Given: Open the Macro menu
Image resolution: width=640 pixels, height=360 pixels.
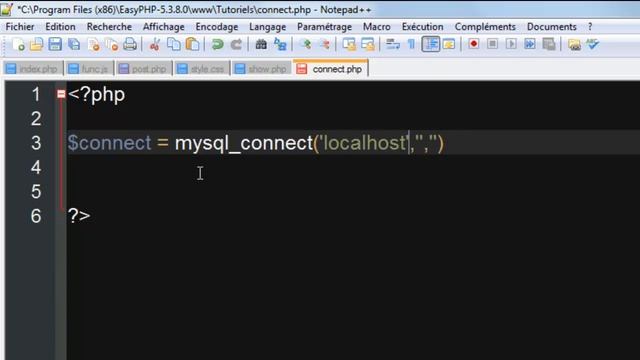Looking at the screenshot, I should pyautogui.click(x=376, y=27).
